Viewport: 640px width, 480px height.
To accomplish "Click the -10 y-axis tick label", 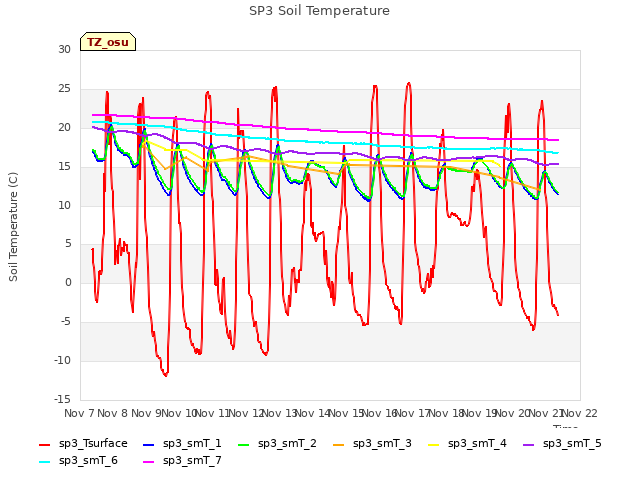I will coord(62,361).
